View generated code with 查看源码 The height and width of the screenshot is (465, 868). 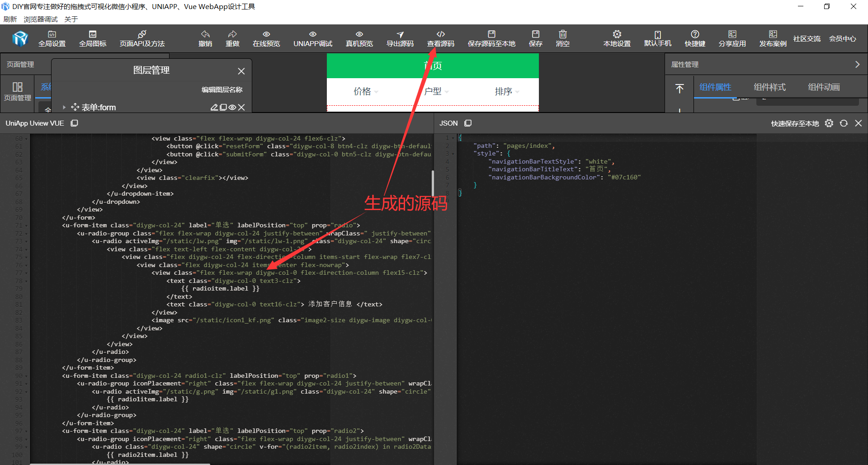[x=441, y=39]
